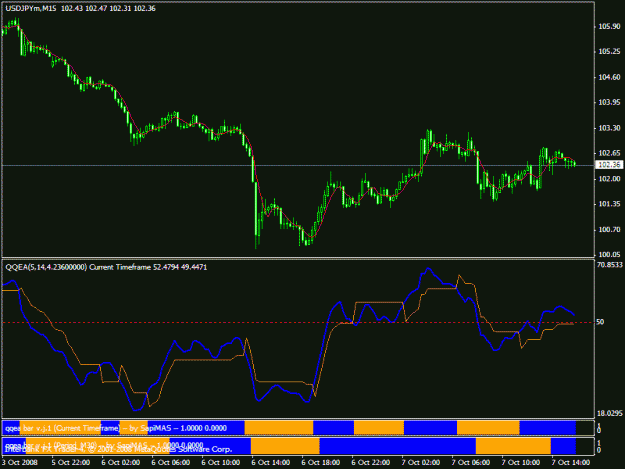
Task: Click the 104.60 price axis label
Action: tap(609, 77)
